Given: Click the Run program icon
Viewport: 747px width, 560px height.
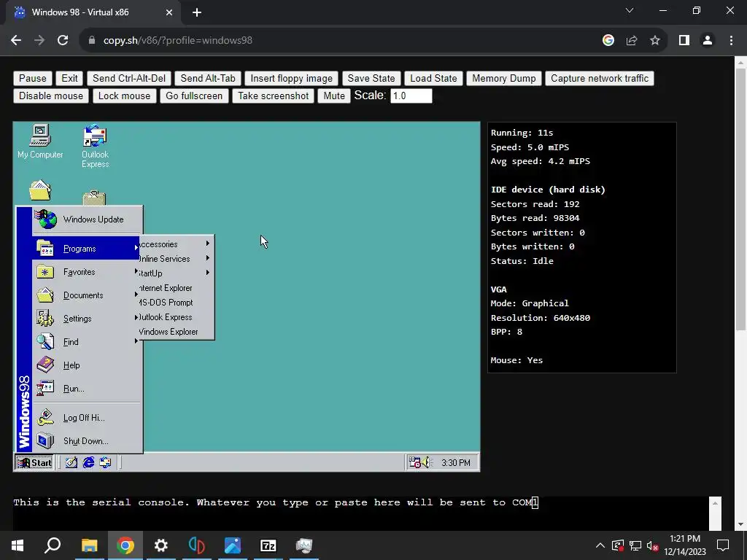Looking at the screenshot, I should click(45, 389).
